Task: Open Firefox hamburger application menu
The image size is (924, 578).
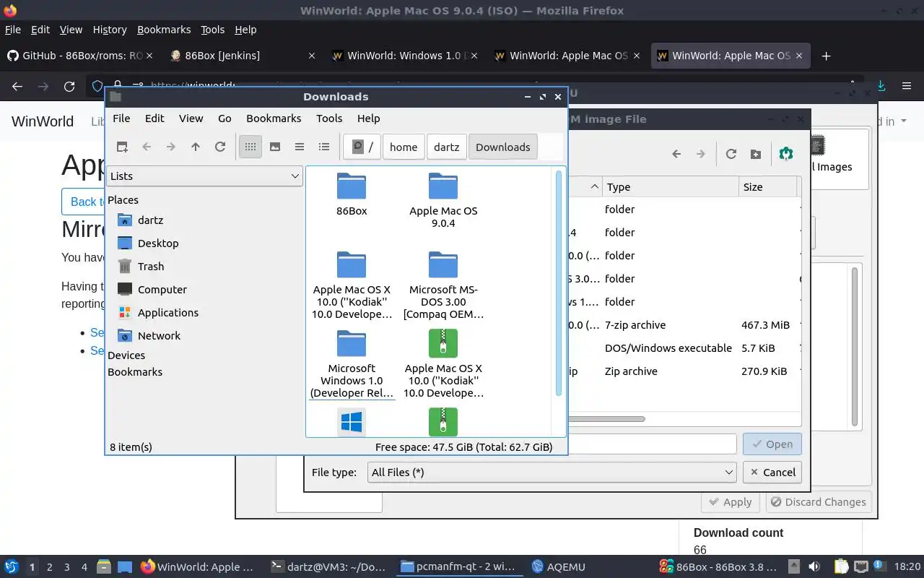Action: (907, 86)
